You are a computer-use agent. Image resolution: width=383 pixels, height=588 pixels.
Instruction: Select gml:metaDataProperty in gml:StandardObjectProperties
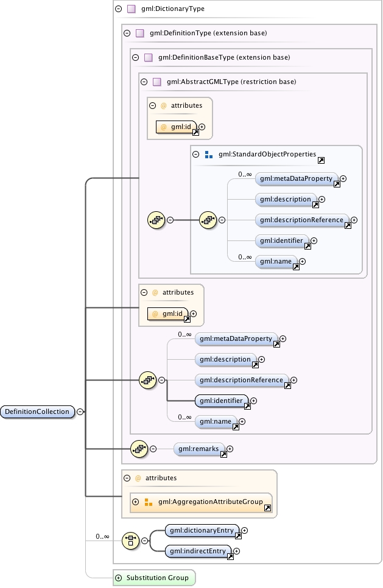297,179
